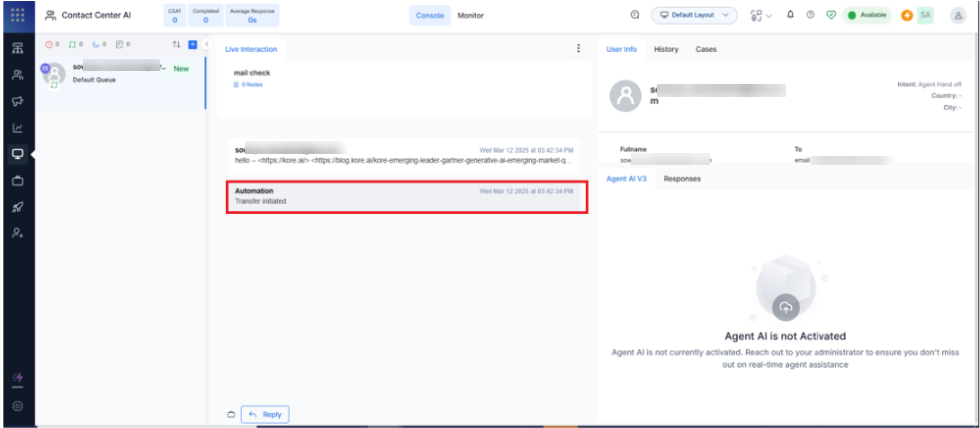Collapse the conversation queue panel arrow

(x=206, y=45)
